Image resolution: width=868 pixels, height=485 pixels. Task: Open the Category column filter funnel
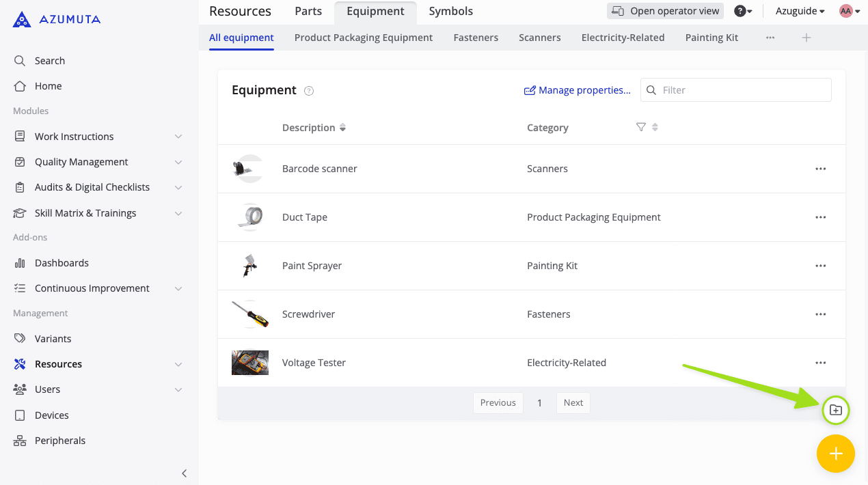pos(640,127)
